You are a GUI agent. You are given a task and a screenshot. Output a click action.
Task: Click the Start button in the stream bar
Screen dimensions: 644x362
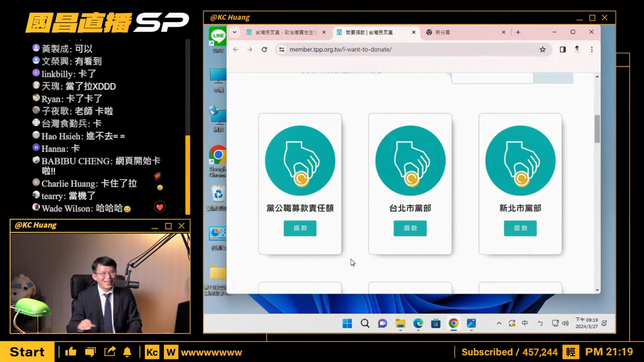click(27, 352)
